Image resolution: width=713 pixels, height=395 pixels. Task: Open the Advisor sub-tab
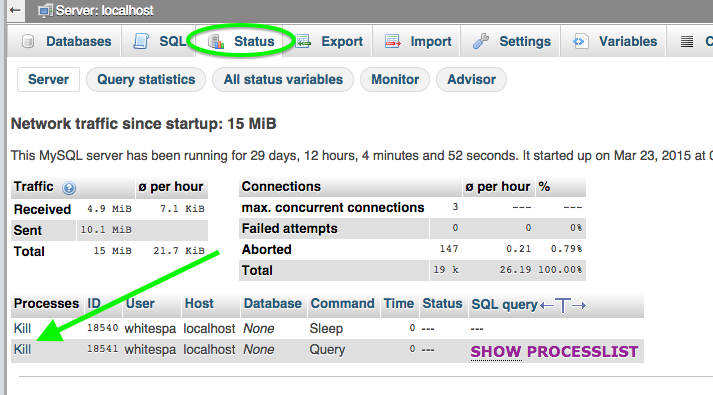(x=472, y=80)
